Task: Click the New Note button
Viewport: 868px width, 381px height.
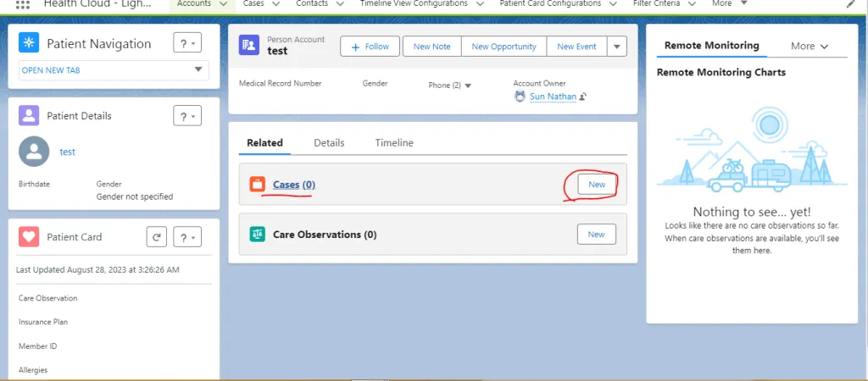Action: tap(431, 47)
